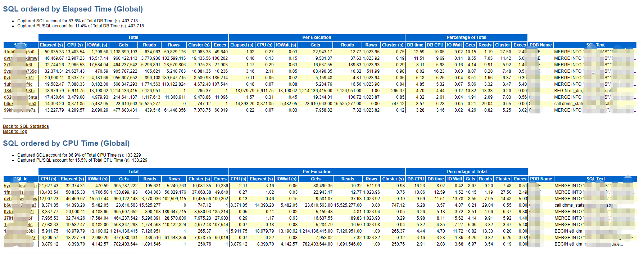Select per-execution gets 88,490.35 in Elapsed Time table

[323, 71]
